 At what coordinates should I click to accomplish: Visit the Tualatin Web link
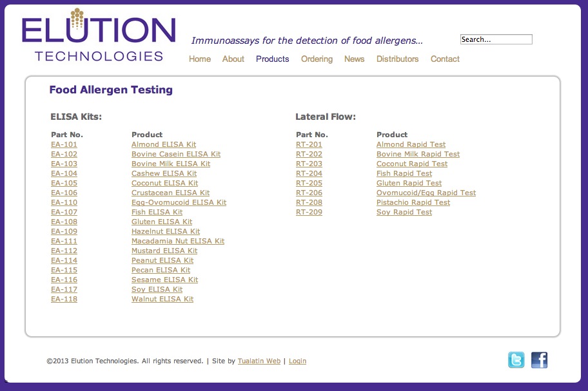259,361
